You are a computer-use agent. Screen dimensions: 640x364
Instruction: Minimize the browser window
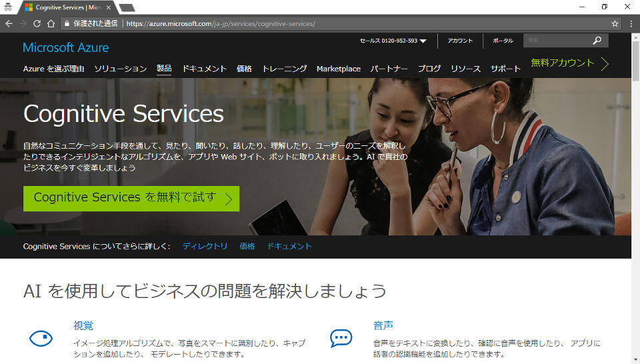(x=582, y=7)
